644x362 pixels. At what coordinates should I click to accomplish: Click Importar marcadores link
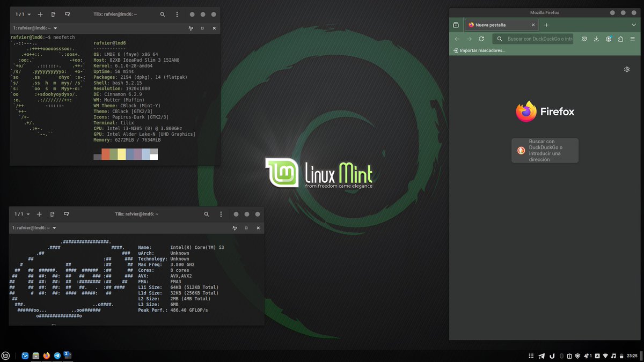[x=479, y=50]
